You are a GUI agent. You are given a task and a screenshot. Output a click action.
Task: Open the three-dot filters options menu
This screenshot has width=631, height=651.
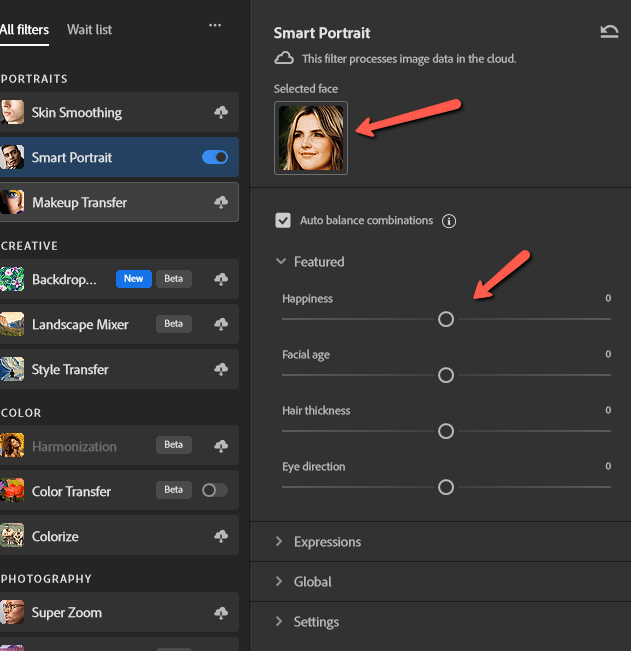pos(215,26)
